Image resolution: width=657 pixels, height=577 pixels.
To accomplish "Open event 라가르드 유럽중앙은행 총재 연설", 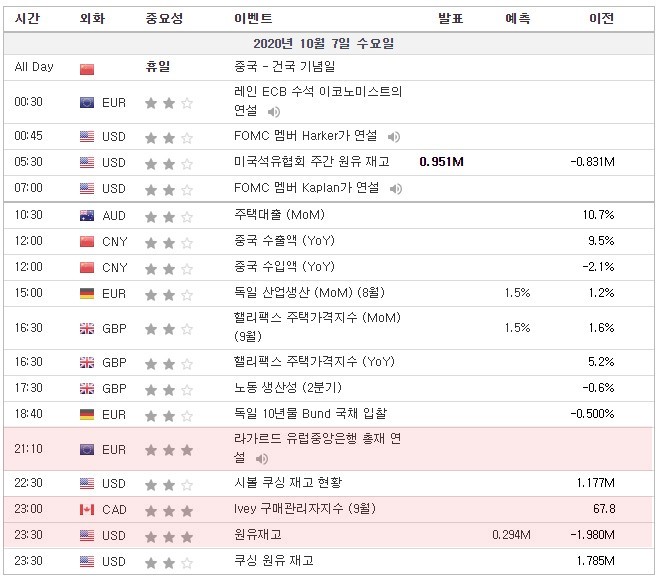I will pyautogui.click(x=317, y=448).
